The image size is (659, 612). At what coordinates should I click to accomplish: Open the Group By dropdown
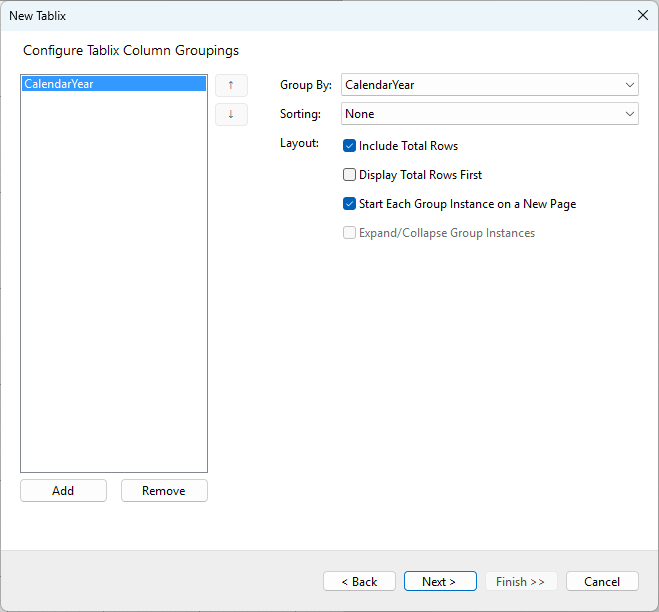click(x=490, y=85)
